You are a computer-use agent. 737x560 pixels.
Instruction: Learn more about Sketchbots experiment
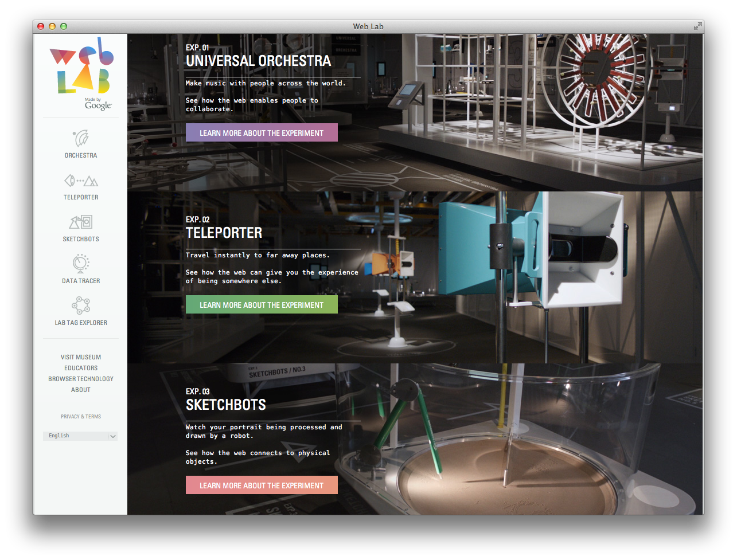[x=262, y=485]
